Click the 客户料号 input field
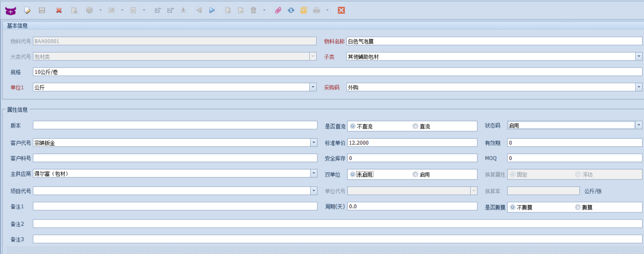The height and width of the screenshot is (254, 644). pyautogui.click(x=175, y=158)
